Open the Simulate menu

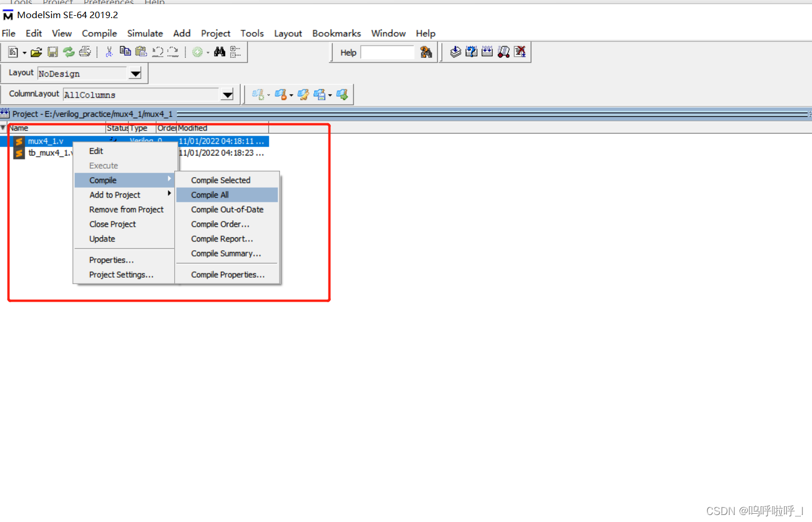[x=145, y=33]
